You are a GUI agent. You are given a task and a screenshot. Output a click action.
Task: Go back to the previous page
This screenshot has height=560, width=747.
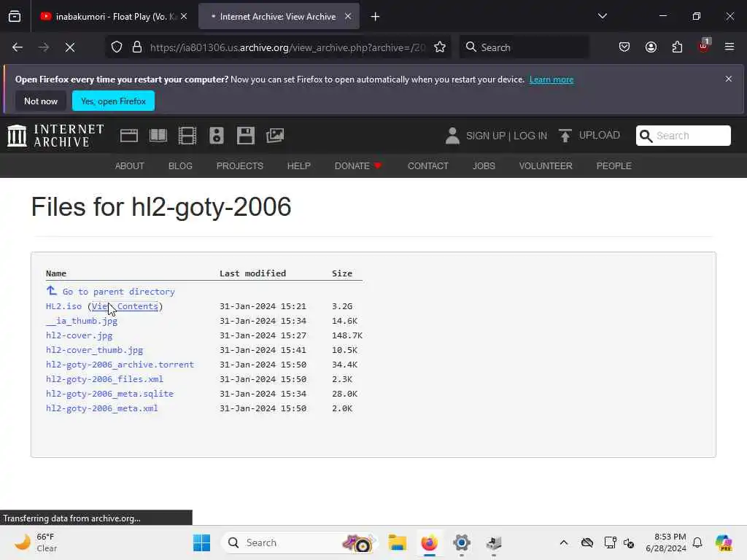point(18,47)
